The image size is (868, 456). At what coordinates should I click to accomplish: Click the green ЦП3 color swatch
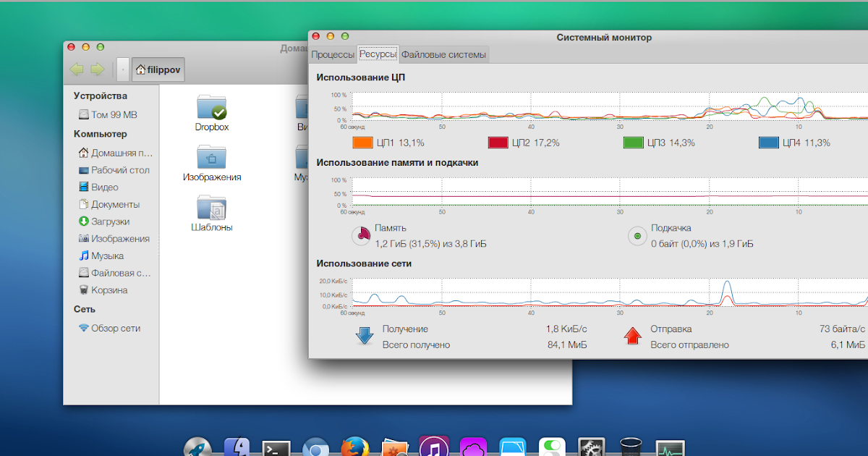[x=634, y=143]
